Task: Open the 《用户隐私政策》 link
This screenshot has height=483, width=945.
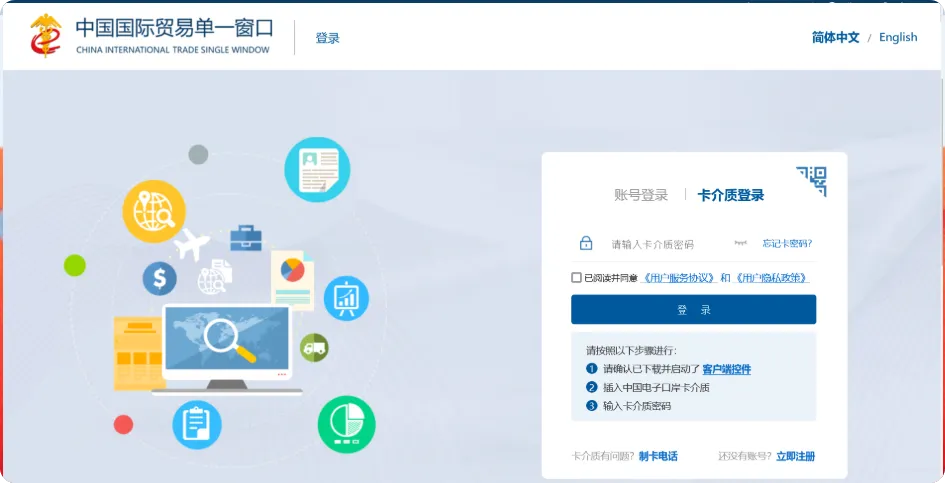Action: tap(771, 278)
